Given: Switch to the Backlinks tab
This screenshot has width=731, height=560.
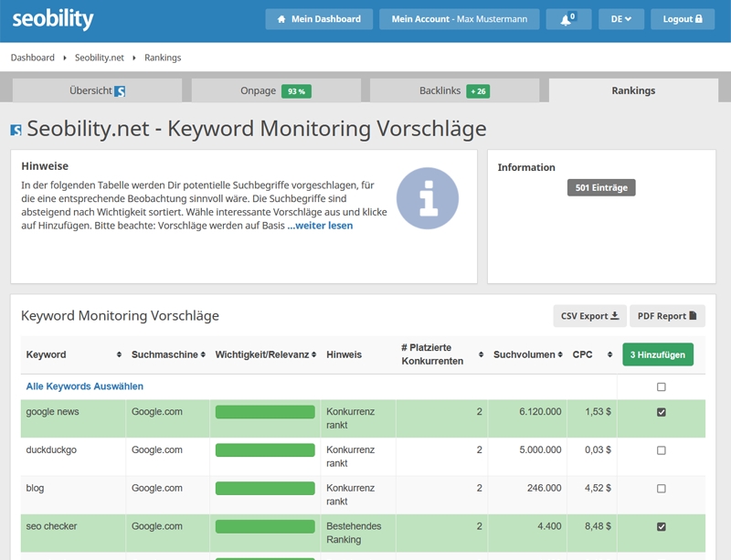Looking at the screenshot, I should [454, 91].
